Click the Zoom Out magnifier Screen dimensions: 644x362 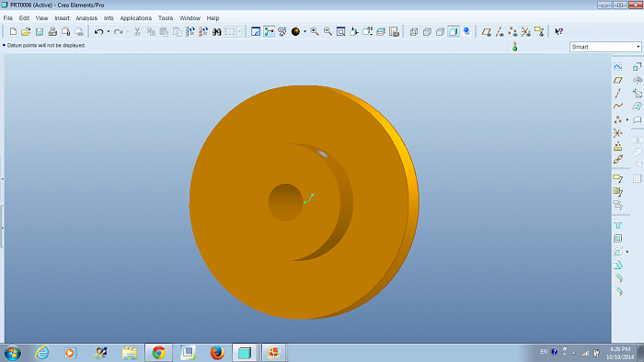click(x=328, y=31)
